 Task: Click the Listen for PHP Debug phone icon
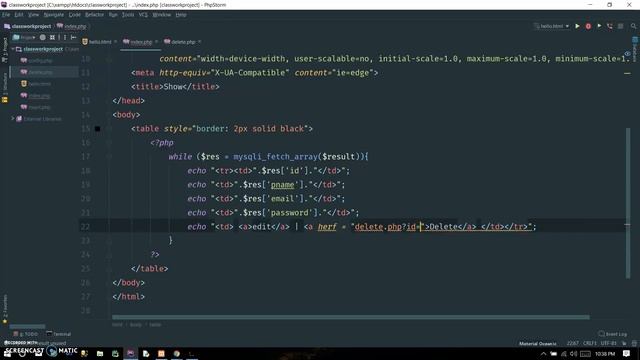(x=610, y=26)
